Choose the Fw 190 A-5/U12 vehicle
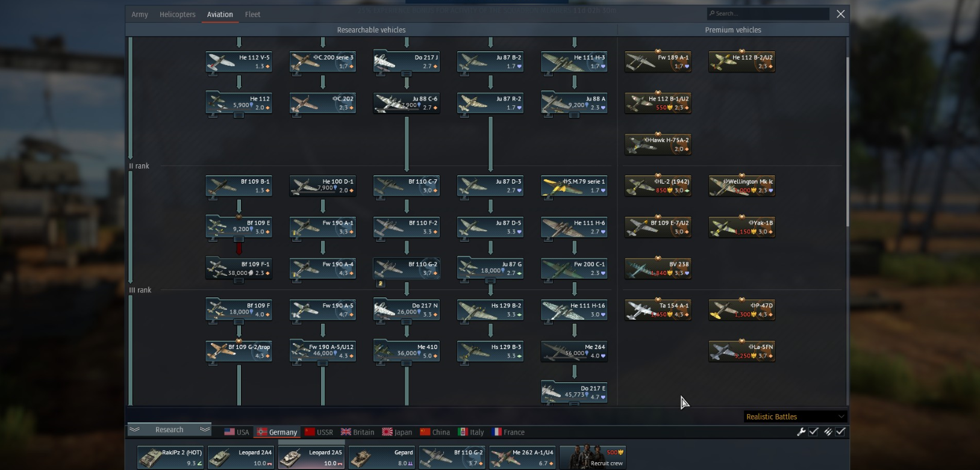Viewport: 980px width, 470px height. point(322,351)
